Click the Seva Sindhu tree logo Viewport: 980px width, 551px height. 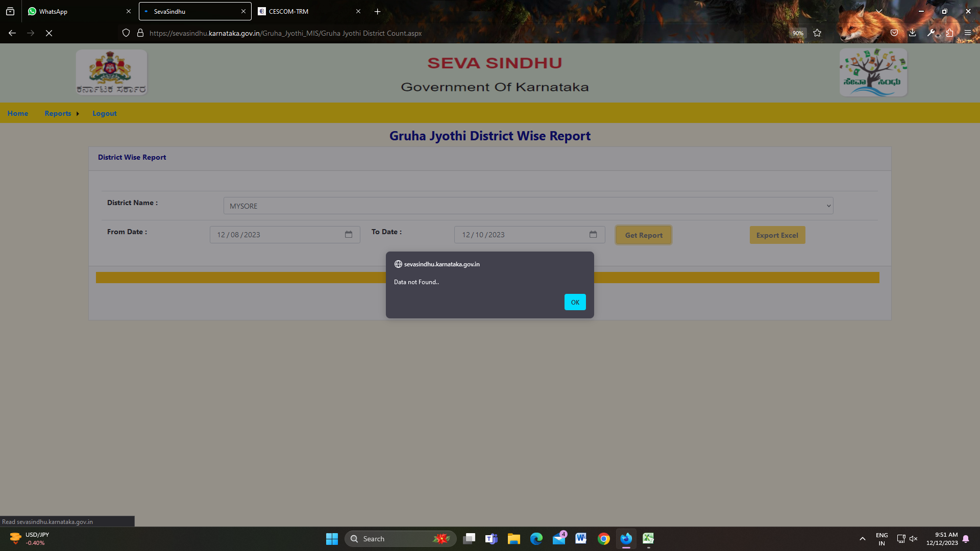tap(873, 72)
